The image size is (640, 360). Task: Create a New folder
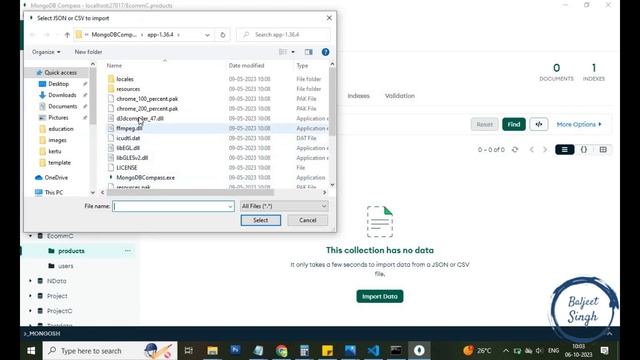[x=88, y=52]
